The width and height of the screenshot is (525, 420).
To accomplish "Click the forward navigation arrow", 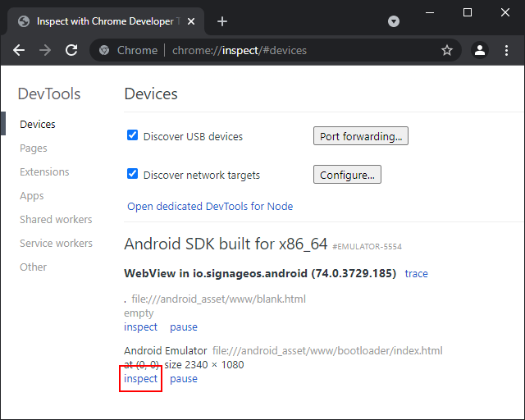I will coord(45,51).
